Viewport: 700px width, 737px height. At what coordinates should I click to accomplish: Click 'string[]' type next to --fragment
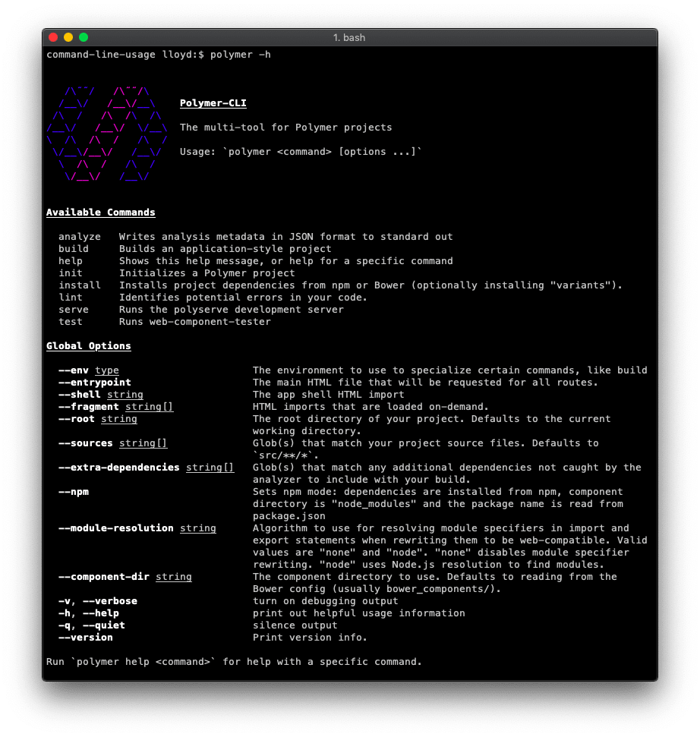tap(149, 407)
